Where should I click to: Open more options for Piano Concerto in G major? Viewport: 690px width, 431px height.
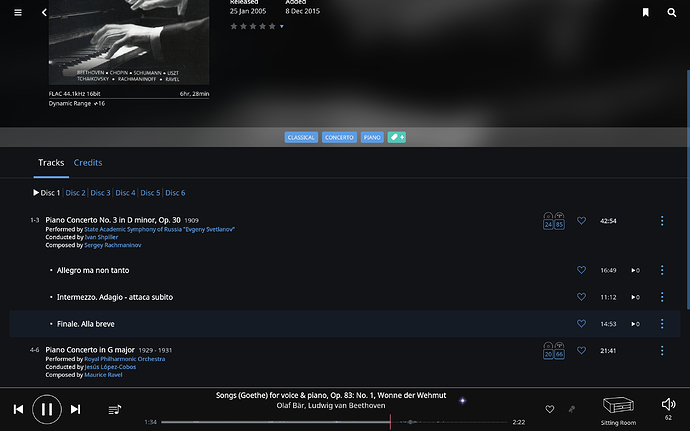click(662, 351)
